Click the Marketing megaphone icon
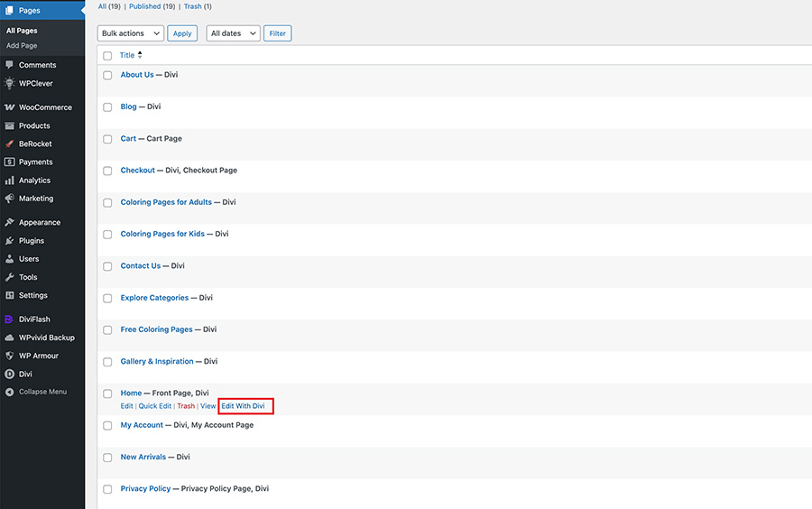812x509 pixels. click(9, 199)
